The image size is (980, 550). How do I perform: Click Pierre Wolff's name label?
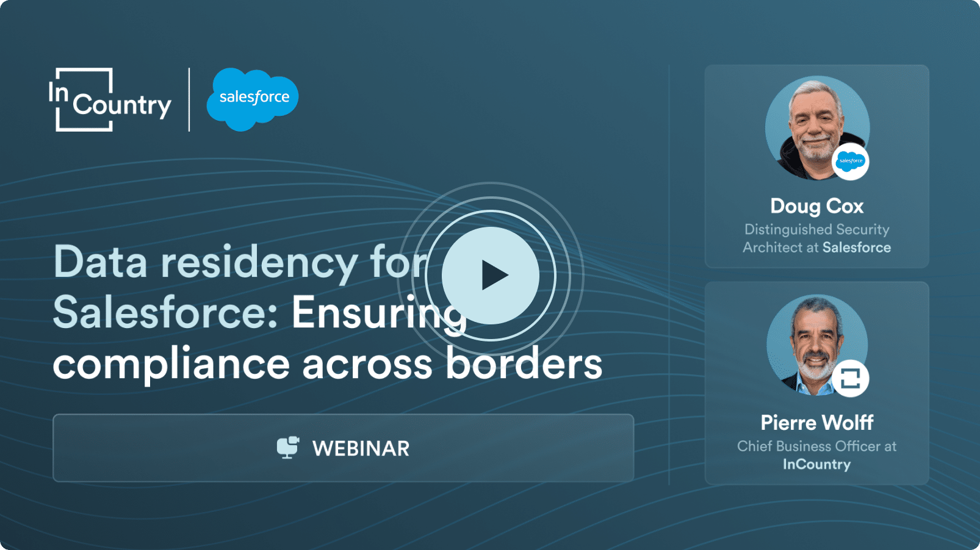tap(816, 422)
